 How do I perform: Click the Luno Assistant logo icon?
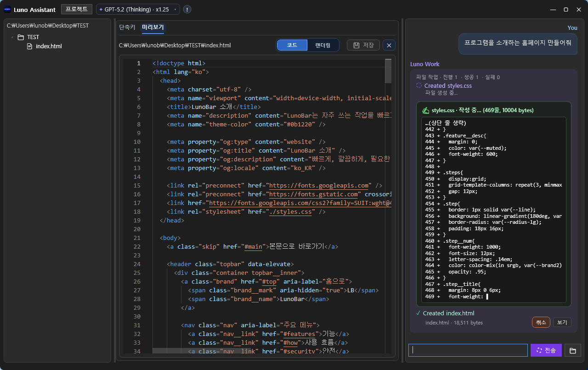pyautogui.click(x=7, y=10)
